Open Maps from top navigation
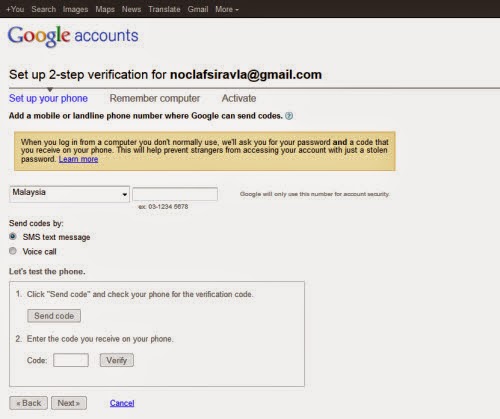 [105, 9]
